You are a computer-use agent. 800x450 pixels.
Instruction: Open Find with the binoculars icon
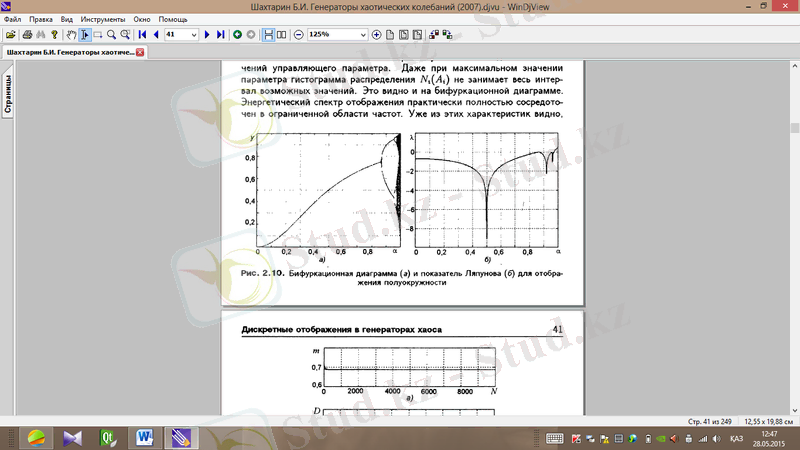(x=41, y=35)
